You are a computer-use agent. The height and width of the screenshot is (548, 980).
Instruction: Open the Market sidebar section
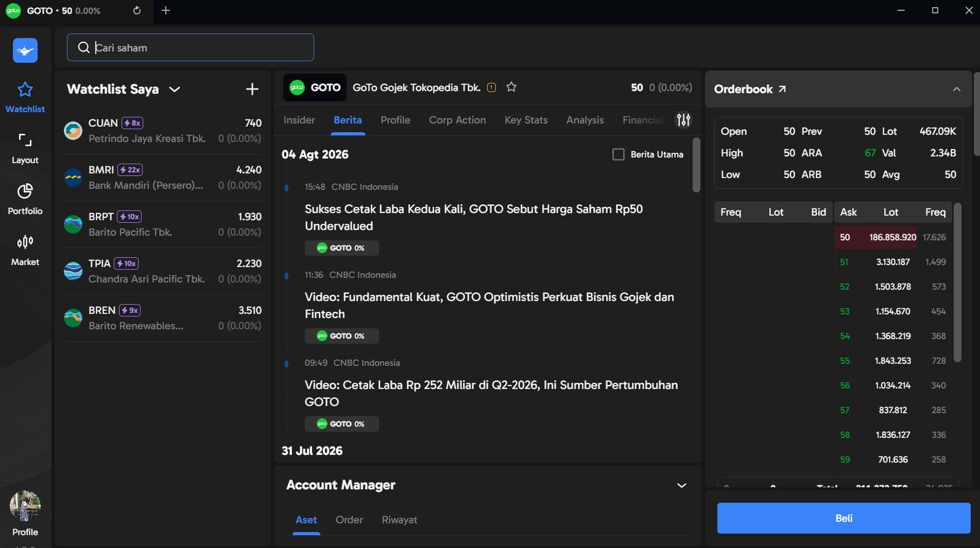(25, 250)
